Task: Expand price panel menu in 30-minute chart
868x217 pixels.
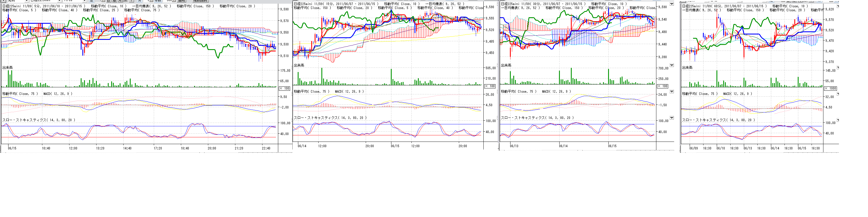Action: click(x=672, y=4)
